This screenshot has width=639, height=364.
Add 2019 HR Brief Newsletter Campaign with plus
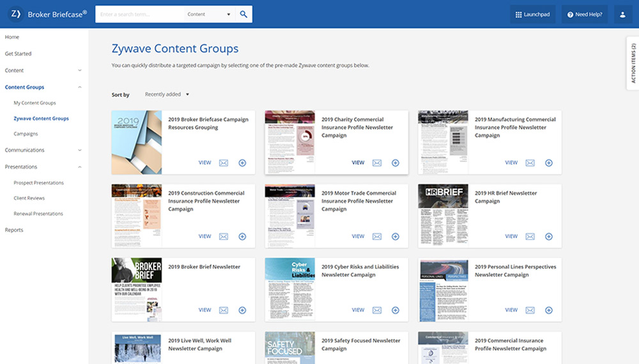coord(549,236)
